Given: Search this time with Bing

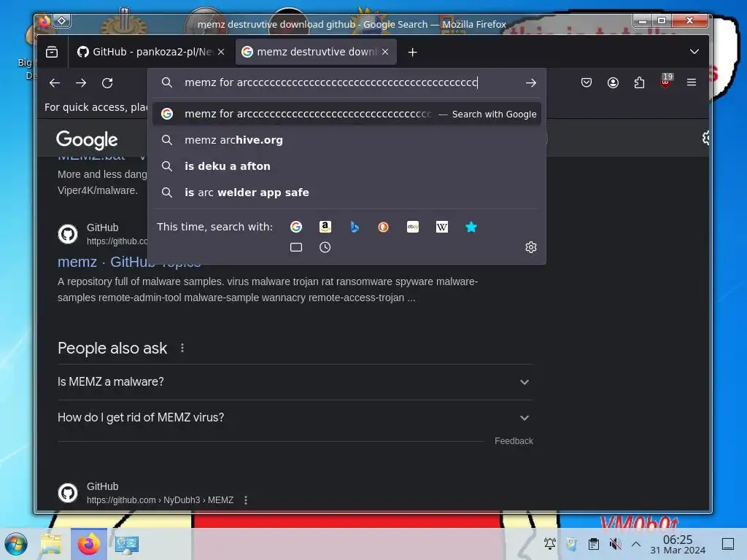Looking at the screenshot, I should click(x=355, y=227).
